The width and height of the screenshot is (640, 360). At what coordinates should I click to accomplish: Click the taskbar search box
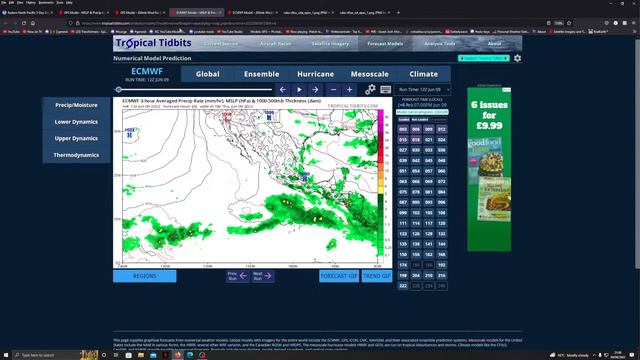point(47,355)
